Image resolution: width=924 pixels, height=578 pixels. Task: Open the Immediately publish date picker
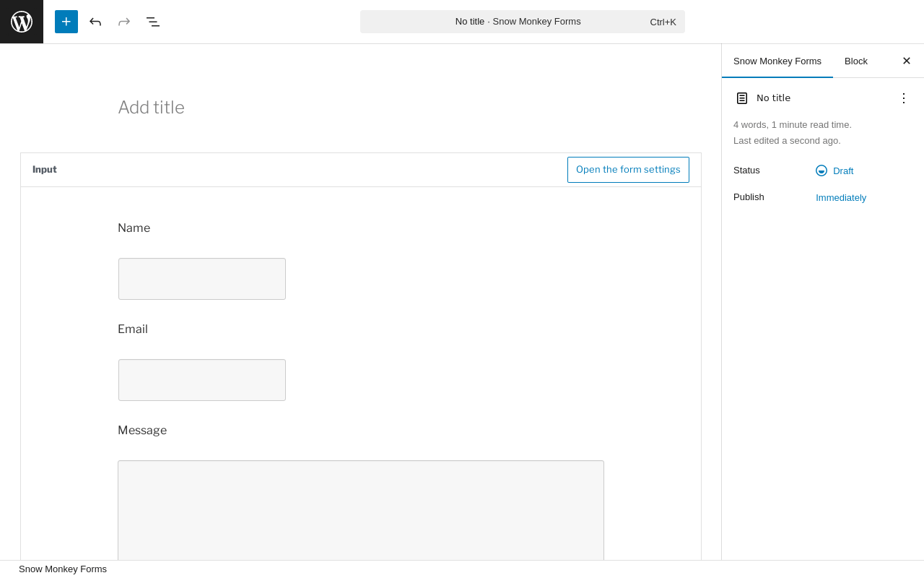[x=841, y=198]
